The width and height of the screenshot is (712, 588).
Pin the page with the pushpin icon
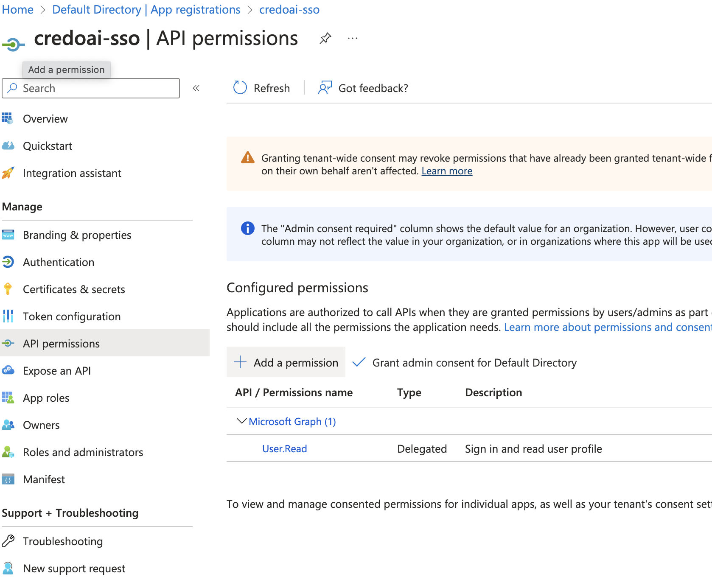coord(325,39)
